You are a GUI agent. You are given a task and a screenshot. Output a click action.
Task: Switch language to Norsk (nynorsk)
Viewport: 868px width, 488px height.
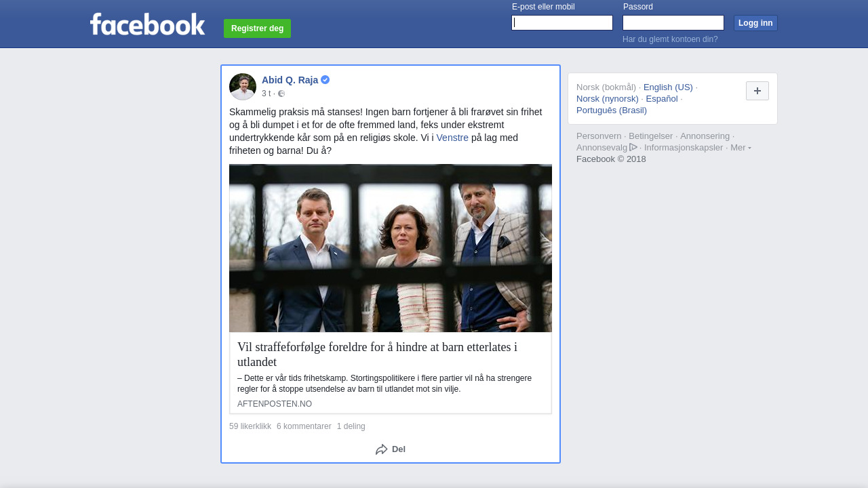pyautogui.click(x=608, y=98)
